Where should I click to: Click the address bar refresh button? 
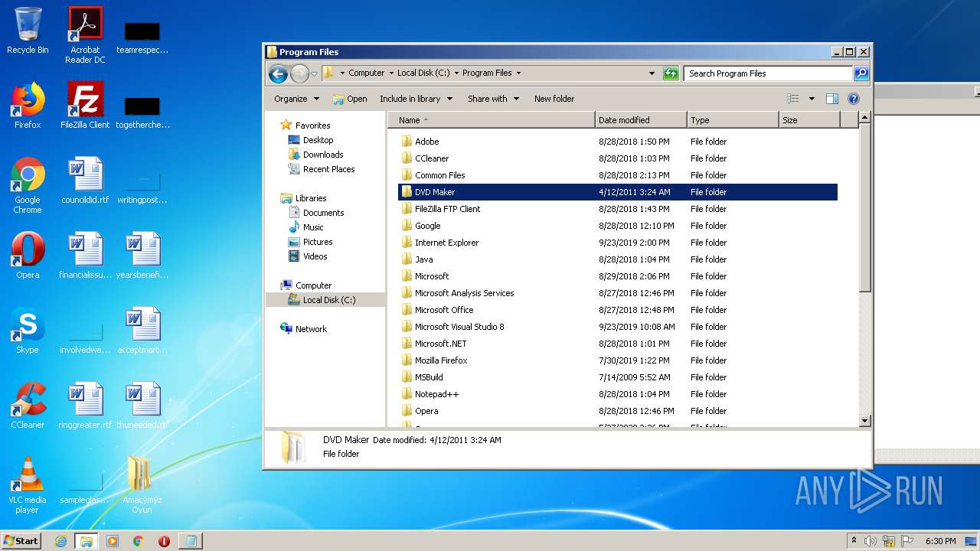click(x=671, y=73)
